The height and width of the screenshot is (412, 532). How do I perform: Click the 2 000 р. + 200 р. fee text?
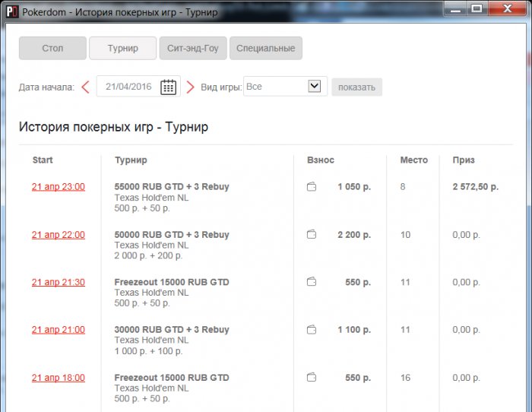(148, 255)
